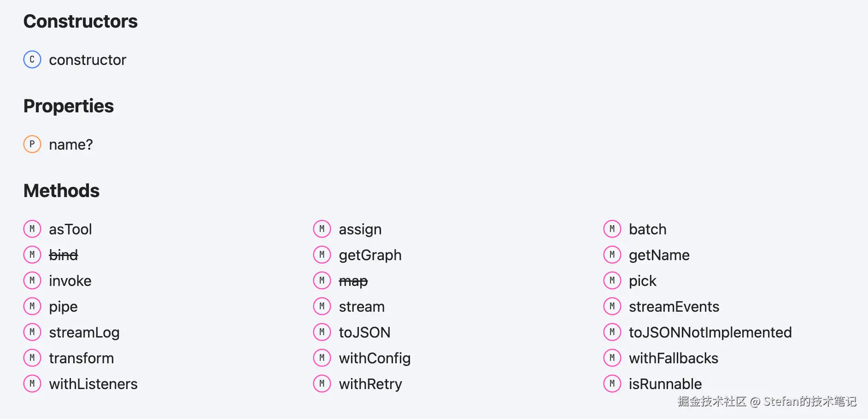The width and height of the screenshot is (868, 419).
Task: Click the blue C icon beside constructor
Action: pyautogui.click(x=32, y=59)
